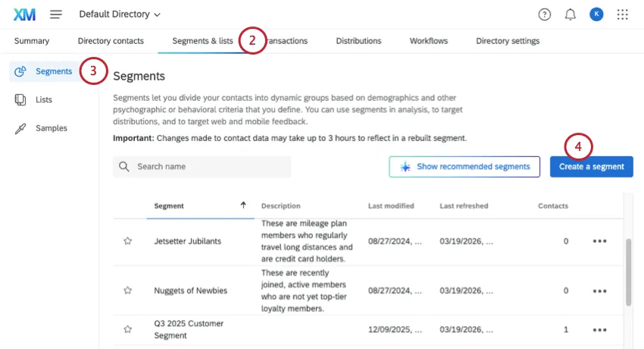644x349 pixels.
Task: Click the Description column header
Action: 281,206
